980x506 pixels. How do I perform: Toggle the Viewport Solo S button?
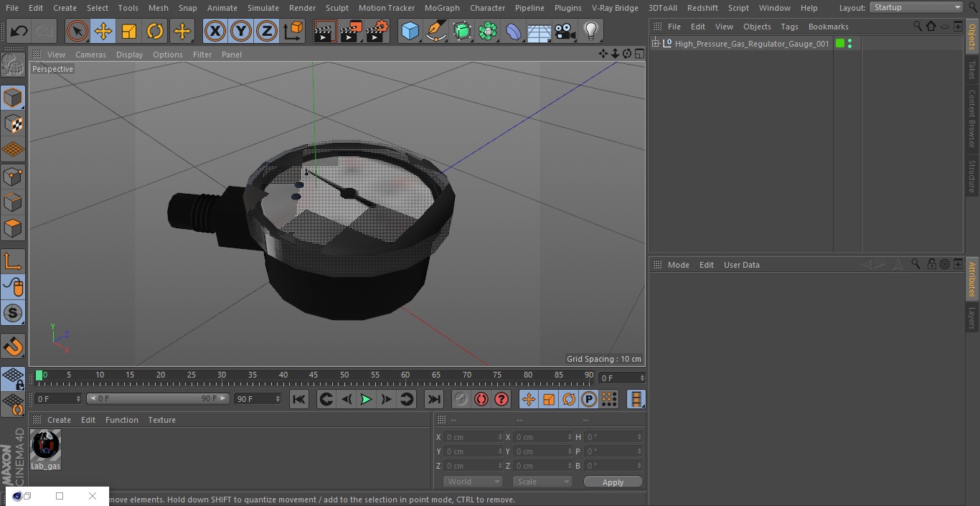point(13,313)
